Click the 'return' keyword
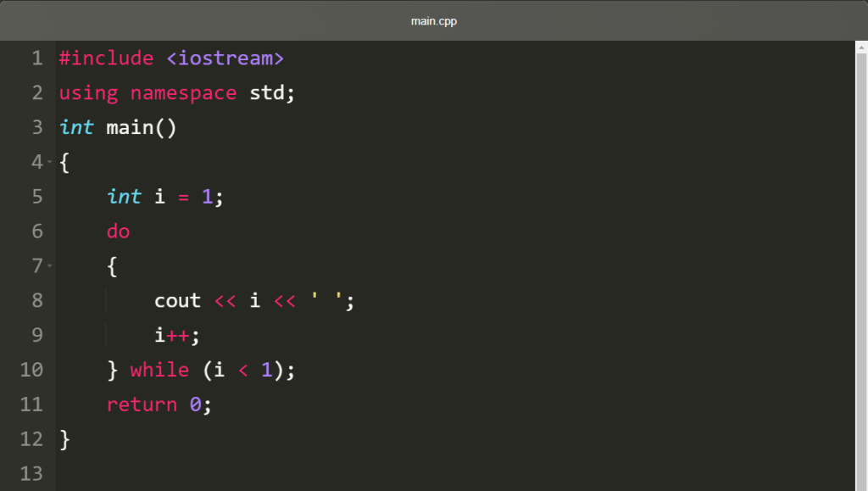Viewport: 868px width, 491px height. [x=142, y=405]
